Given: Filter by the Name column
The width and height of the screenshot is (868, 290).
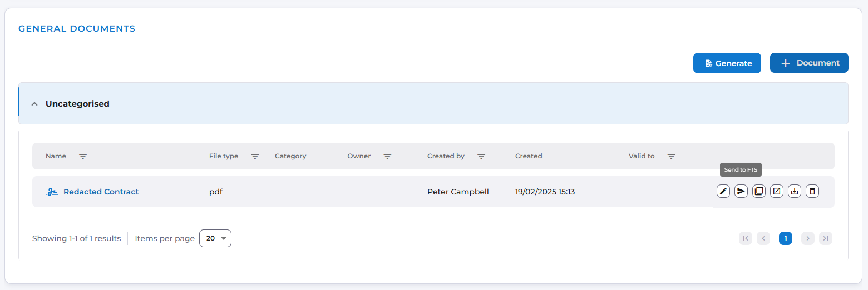Looking at the screenshot, I should point(83,157).
